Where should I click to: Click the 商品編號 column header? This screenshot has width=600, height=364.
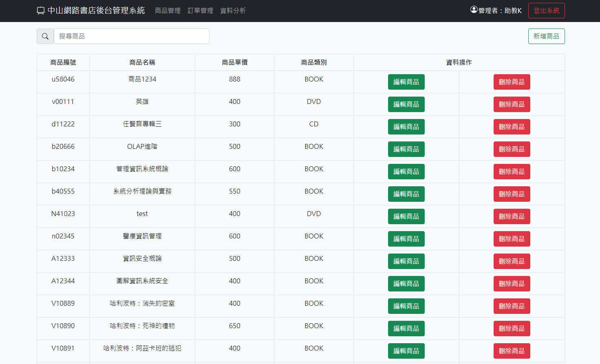pos(63,62)
